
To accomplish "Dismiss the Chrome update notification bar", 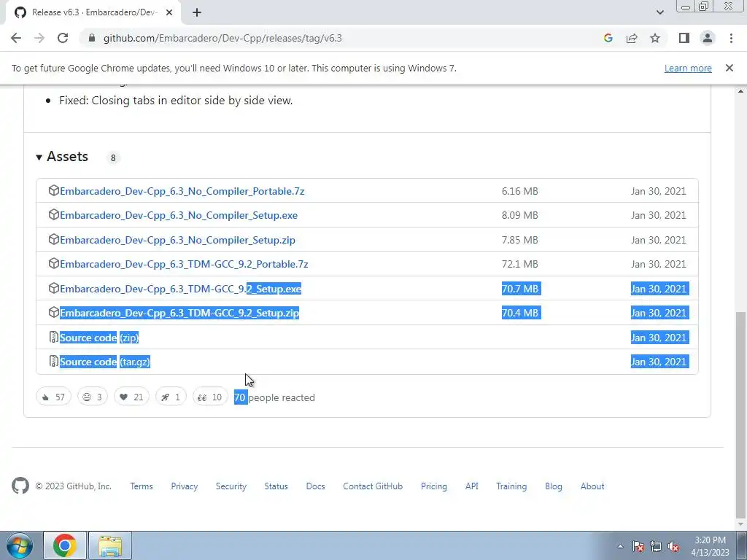I will click(x=729, y=68).
